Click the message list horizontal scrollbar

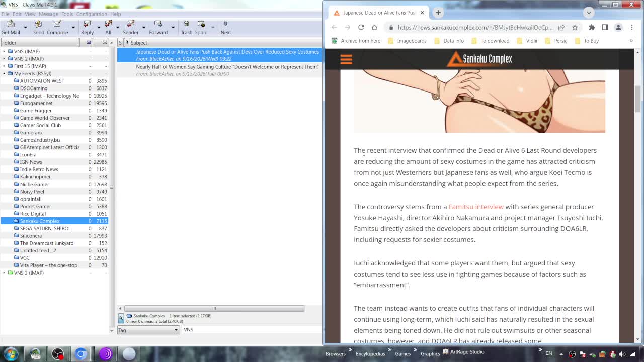tap(214, 308)
